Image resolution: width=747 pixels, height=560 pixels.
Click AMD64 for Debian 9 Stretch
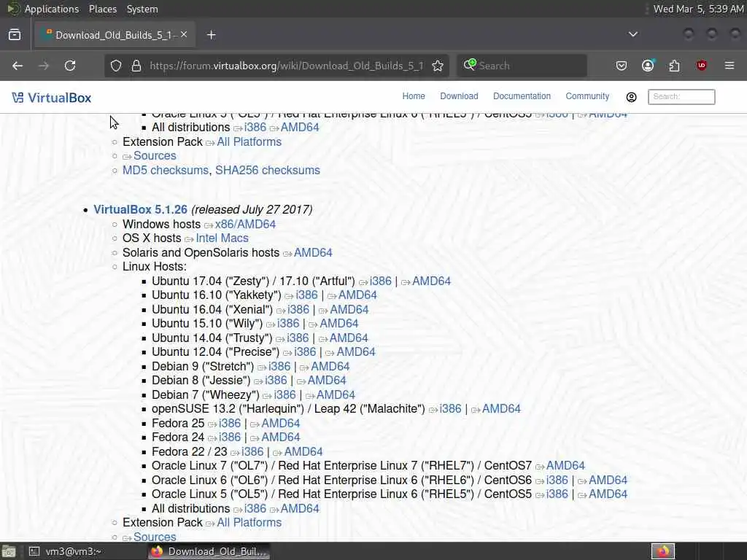[330, 367]
